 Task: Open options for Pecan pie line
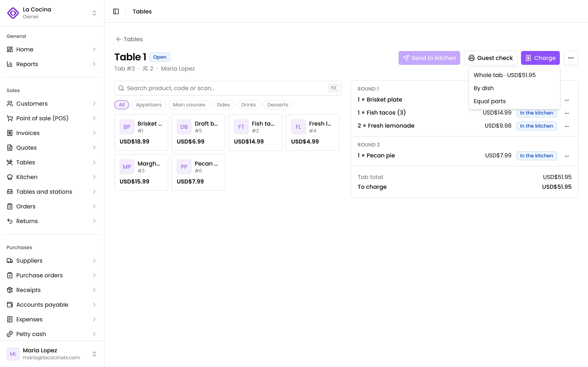point(567,156)
